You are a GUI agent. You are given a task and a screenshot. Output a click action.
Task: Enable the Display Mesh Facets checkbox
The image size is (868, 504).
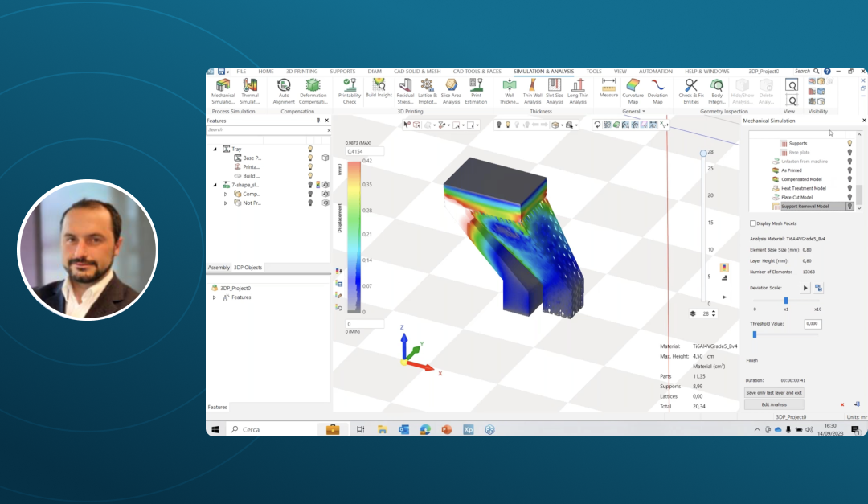(753, 223)
